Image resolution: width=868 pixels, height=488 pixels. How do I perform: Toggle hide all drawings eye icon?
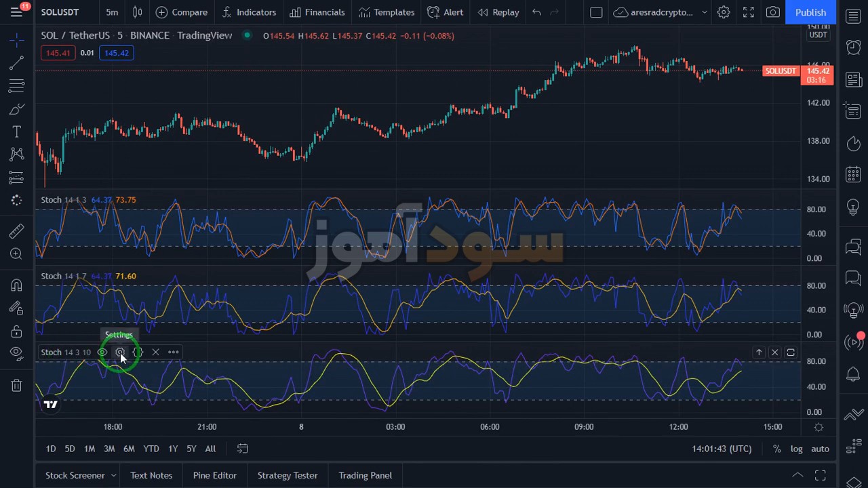point(16,354)
